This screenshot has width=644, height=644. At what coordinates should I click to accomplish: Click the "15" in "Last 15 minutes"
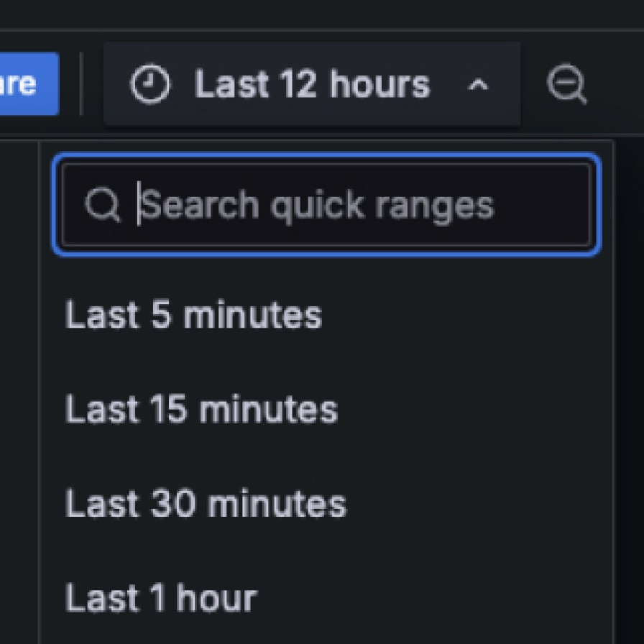click(168, 410)
